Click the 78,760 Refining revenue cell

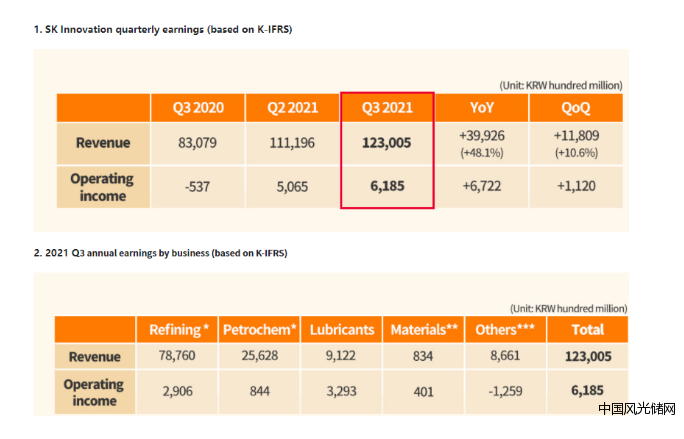pyautogui.click(x=177, y=356)
